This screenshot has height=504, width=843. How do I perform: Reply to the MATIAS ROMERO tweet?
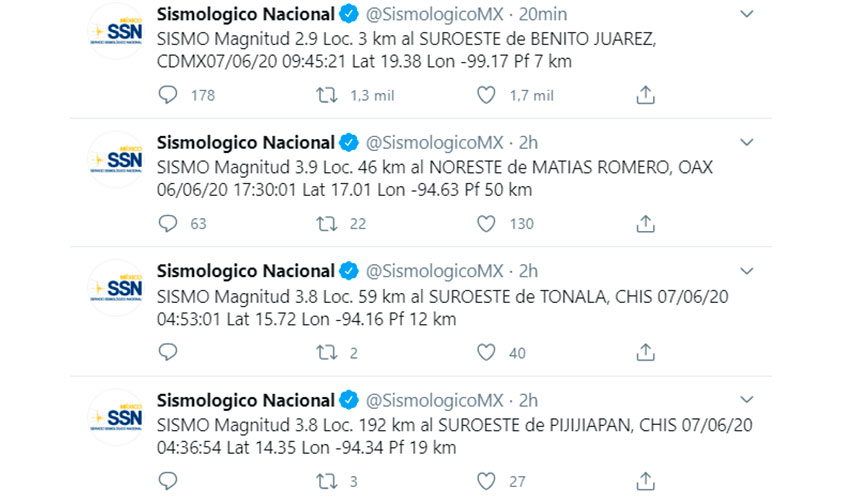[168, 223]
